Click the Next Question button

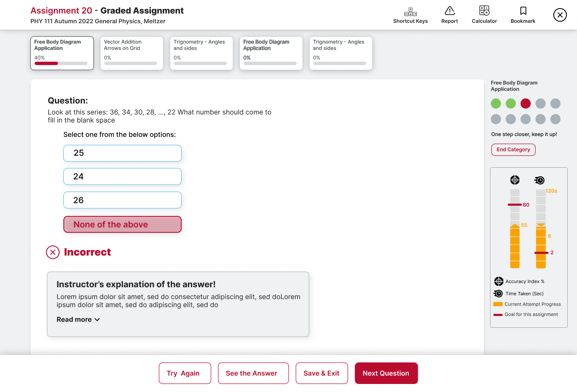point(386,373)
